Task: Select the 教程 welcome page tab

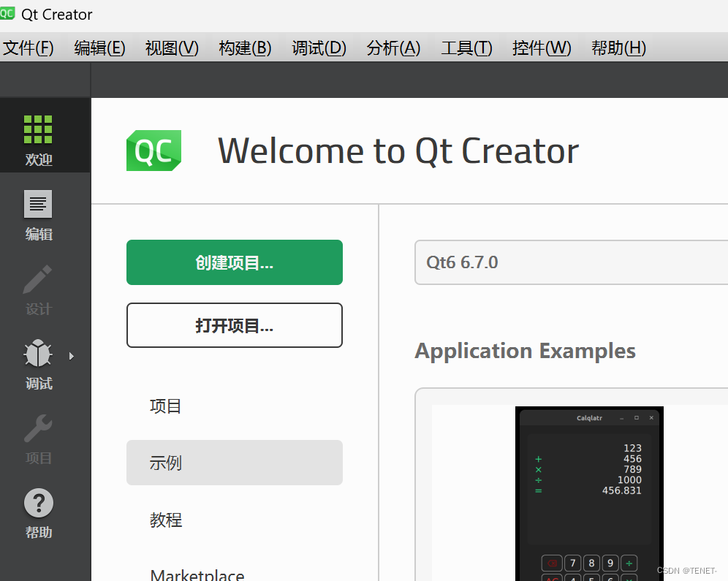Action: coord(235,520)
